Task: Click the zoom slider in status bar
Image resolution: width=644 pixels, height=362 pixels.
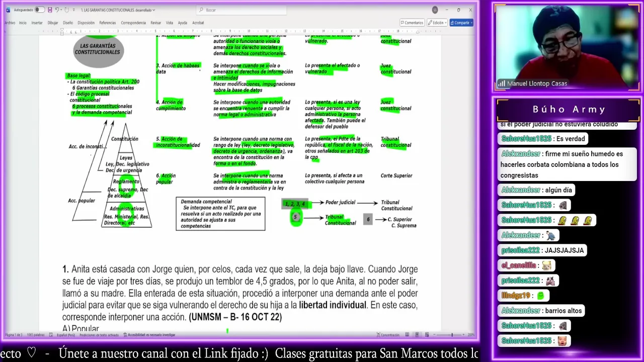Action: point(449,335)
